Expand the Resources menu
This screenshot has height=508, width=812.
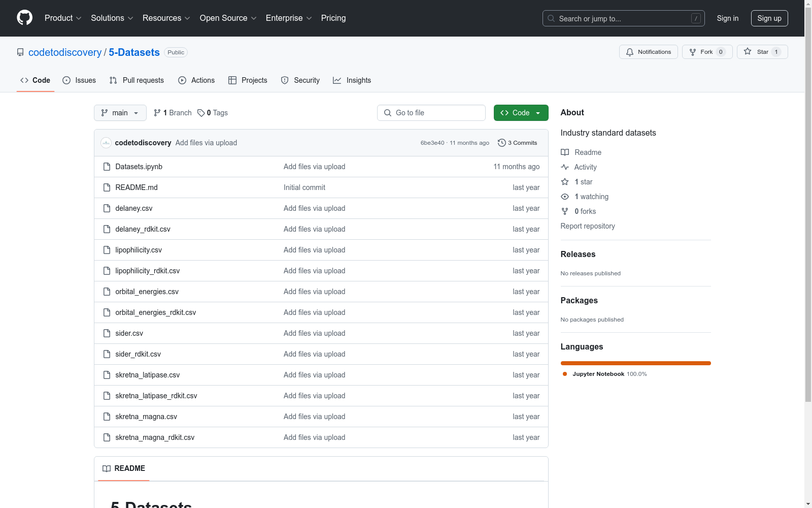pyautogui.click(x=166, y=18)
